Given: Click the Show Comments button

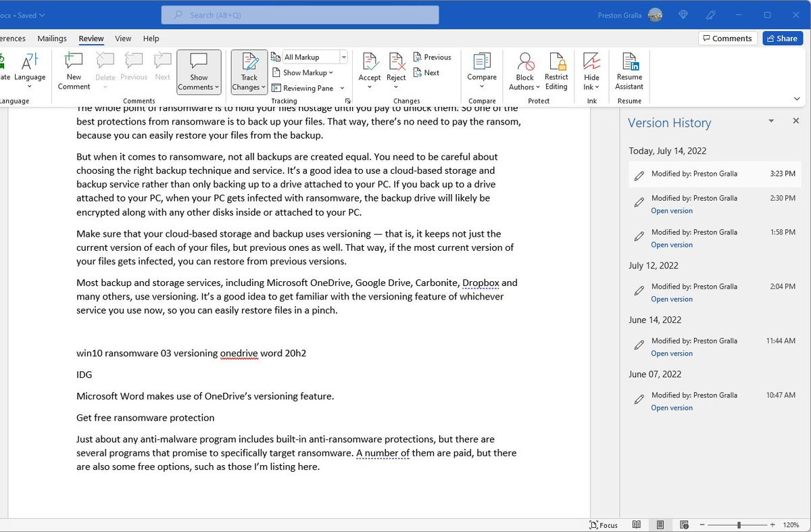Looking at the screenshot, I should point(199,72).
